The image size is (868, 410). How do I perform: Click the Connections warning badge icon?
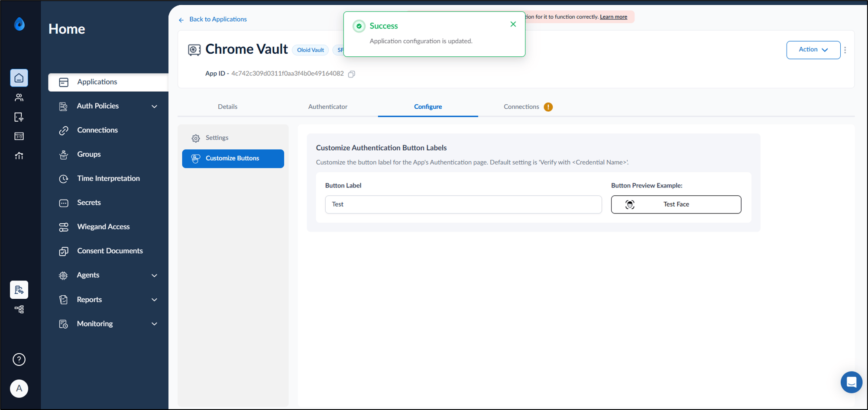coord(548,107)
